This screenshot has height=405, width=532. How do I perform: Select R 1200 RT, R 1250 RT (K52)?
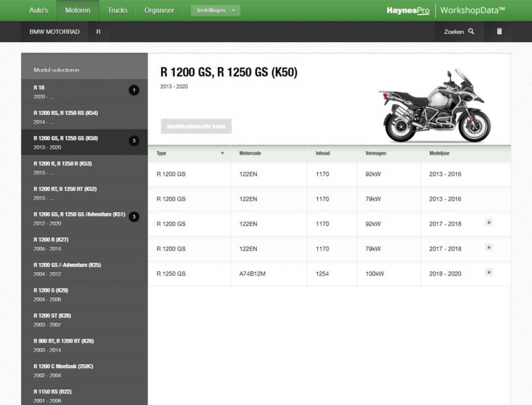pyautogui.click(x=85, y=193)
